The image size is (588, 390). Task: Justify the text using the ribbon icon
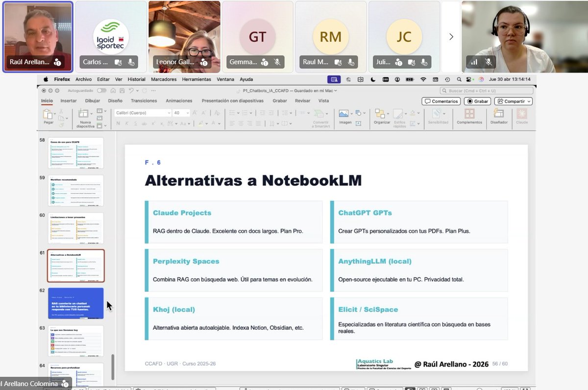coord(258,123)
